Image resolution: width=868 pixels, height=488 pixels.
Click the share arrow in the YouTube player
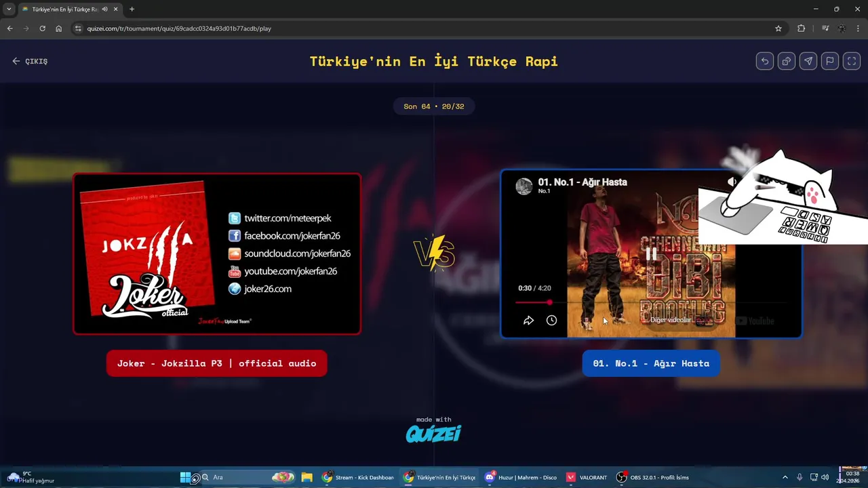(528, 321)
